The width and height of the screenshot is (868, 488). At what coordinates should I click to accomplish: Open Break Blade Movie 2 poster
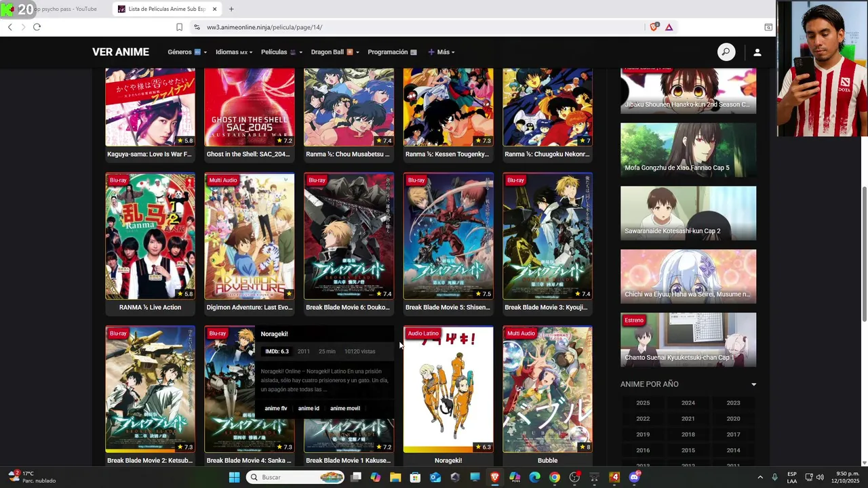(150, 389)
